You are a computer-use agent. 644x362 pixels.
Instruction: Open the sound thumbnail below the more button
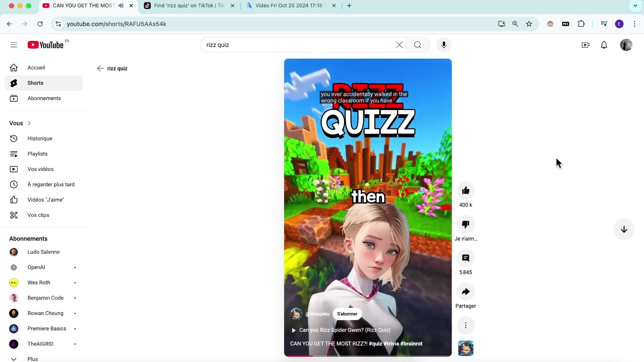click(x=466, y=348)
